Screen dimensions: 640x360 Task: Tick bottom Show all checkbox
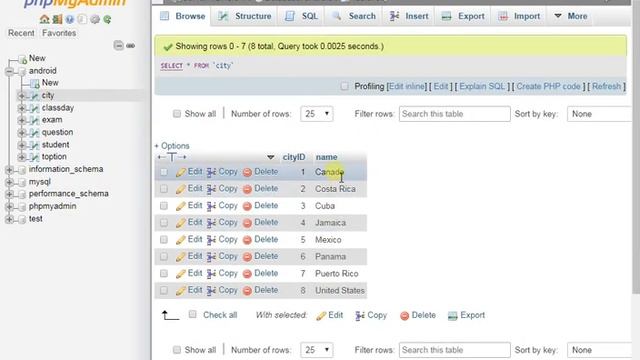[x=176, y=350]
